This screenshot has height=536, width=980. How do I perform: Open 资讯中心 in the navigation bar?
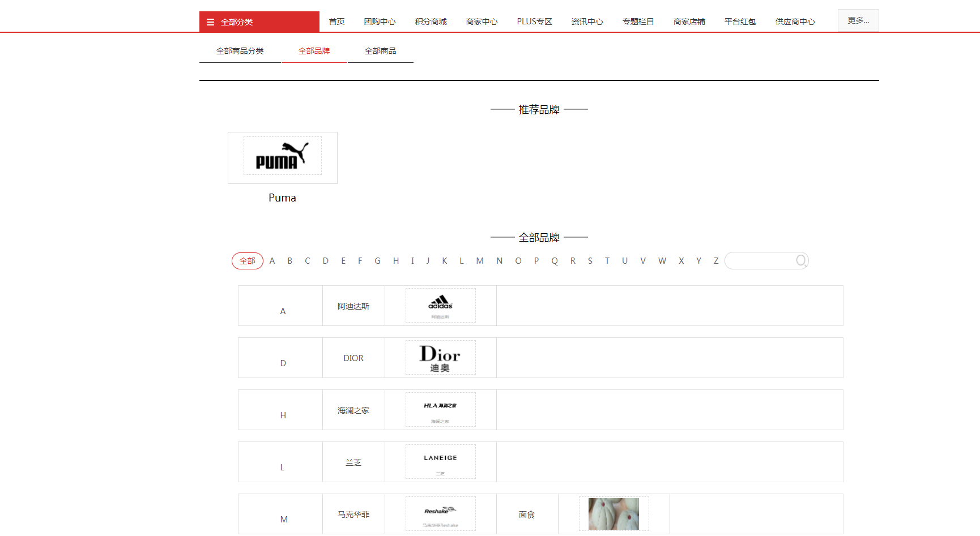point(587,22)
